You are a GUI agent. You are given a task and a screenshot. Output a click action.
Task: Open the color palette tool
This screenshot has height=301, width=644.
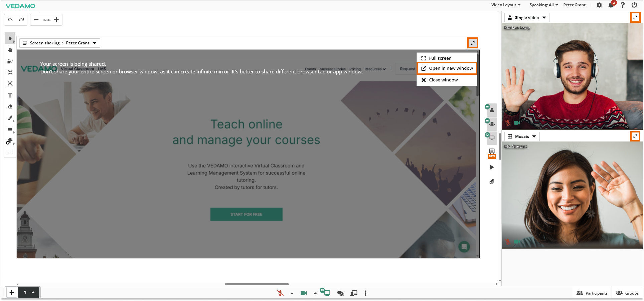click(x=10, y=141)
